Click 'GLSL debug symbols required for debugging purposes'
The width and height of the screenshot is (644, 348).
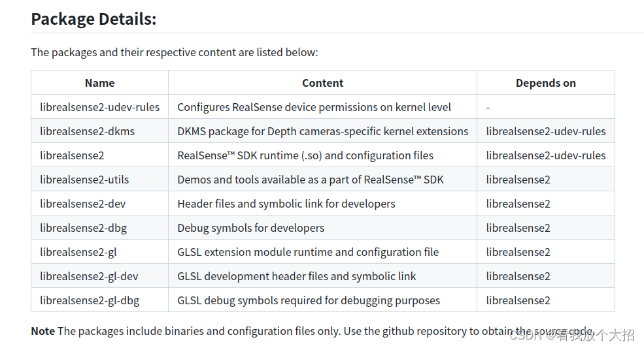309,301
